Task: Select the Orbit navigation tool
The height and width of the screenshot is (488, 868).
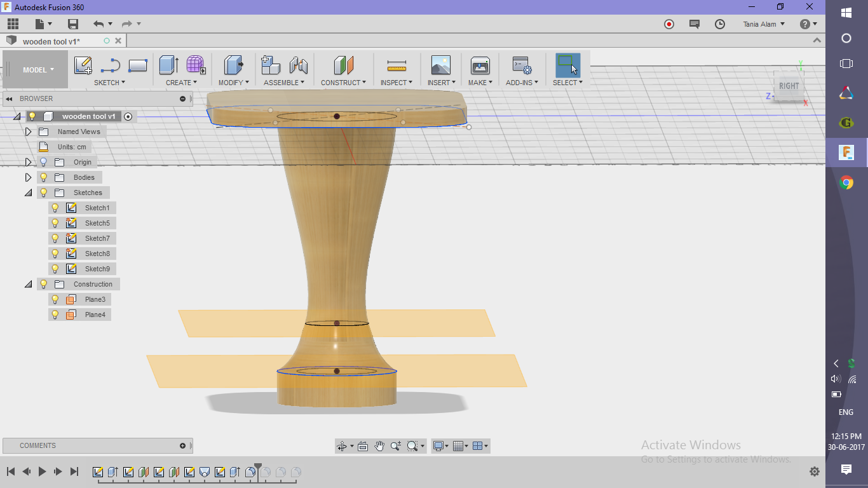Action: (x=343, y=446)
